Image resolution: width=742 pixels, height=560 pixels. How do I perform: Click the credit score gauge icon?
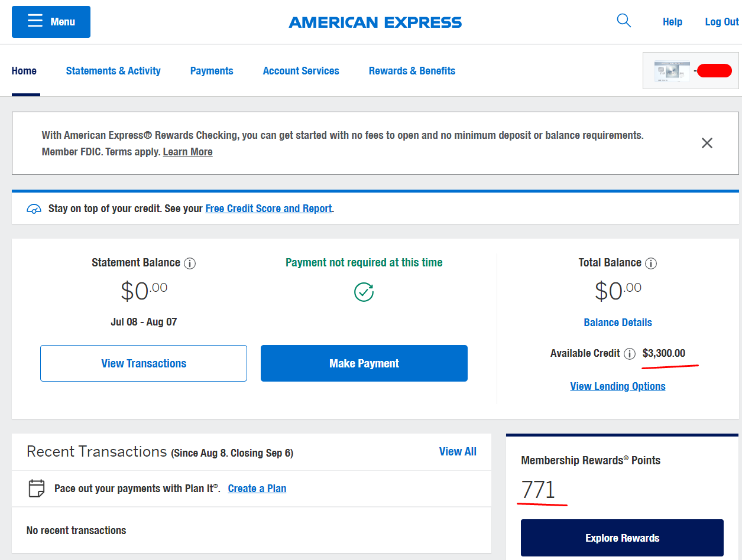click(x=34, y=209)
